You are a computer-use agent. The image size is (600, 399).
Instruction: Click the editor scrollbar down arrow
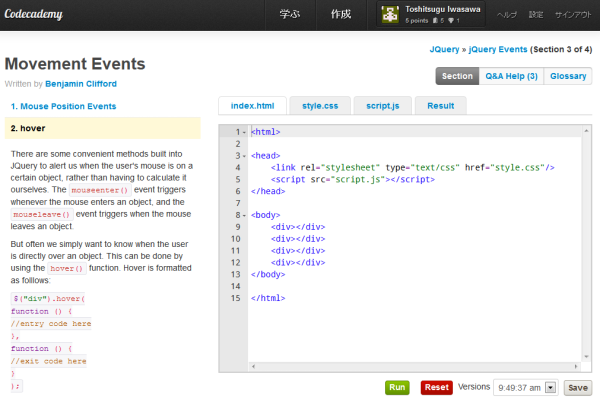586,357
